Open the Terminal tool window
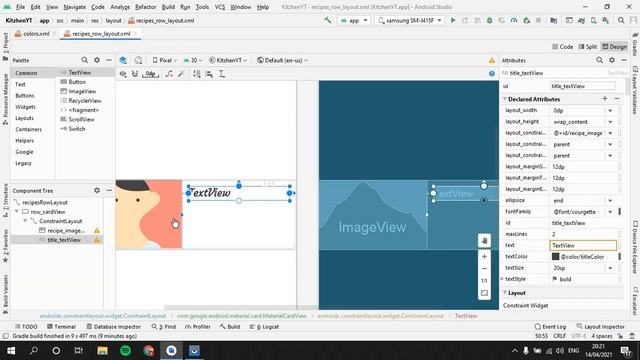The image size is (640, 360). pyautogui.click(x=61, y=327)
